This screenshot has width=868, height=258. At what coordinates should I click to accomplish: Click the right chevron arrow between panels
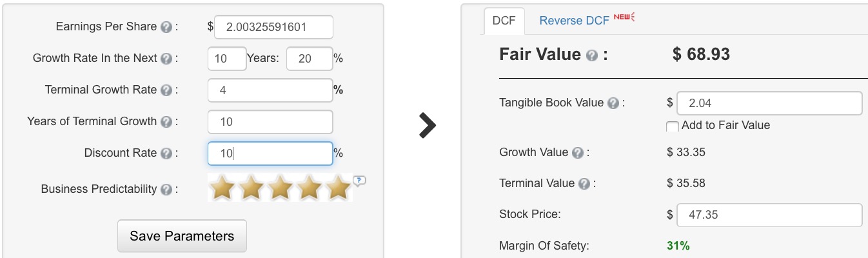[x=427, y=126]
